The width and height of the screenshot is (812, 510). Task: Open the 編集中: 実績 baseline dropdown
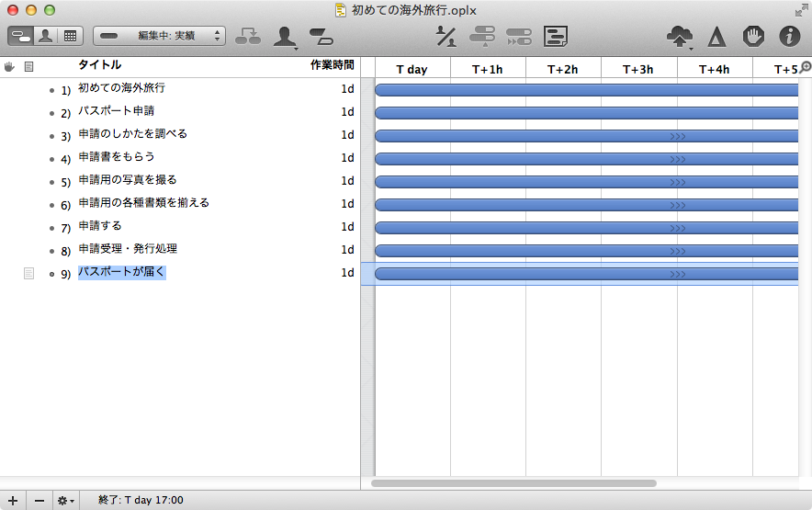pyautogui.click(x=160, y=36)
